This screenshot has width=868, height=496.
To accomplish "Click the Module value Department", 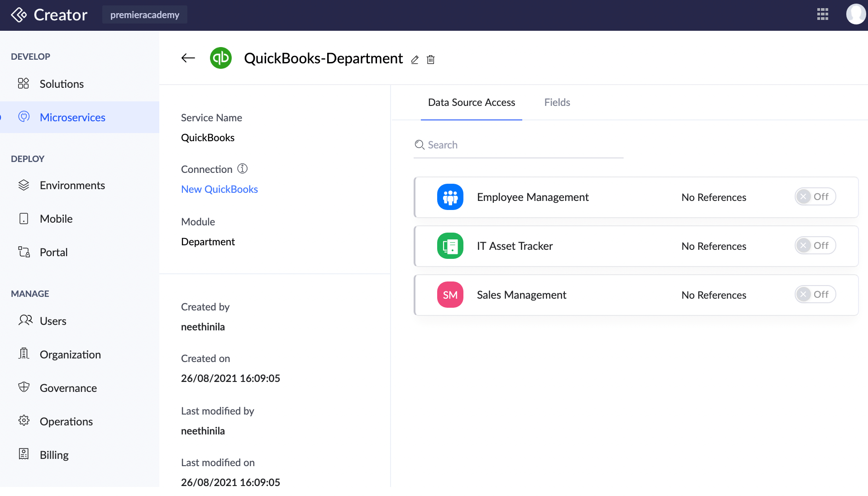I will tap(208, 242).
